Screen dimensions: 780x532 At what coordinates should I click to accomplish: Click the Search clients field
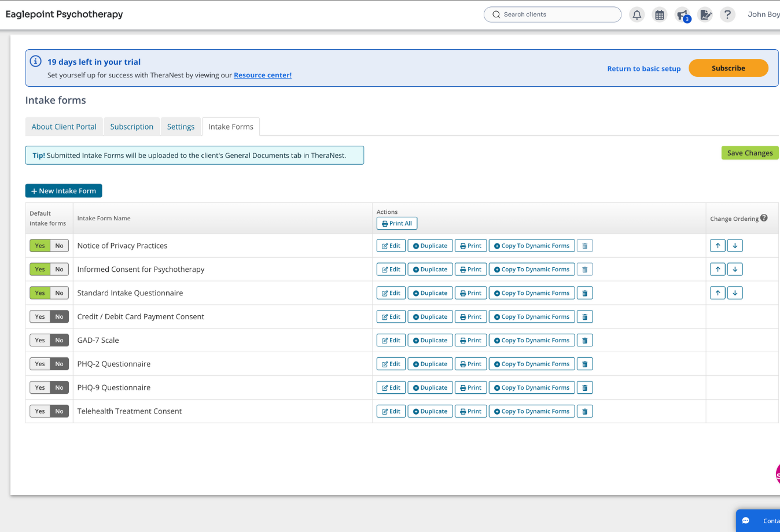[553, 14]
